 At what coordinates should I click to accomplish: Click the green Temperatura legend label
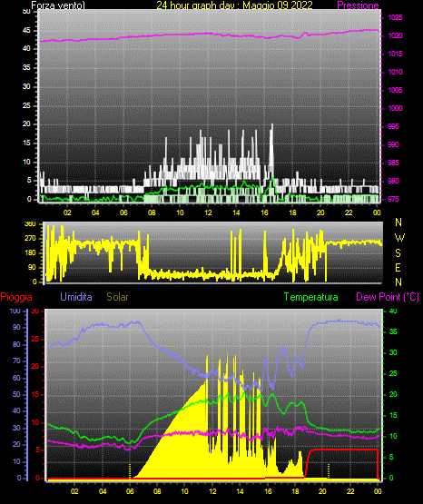310,297
